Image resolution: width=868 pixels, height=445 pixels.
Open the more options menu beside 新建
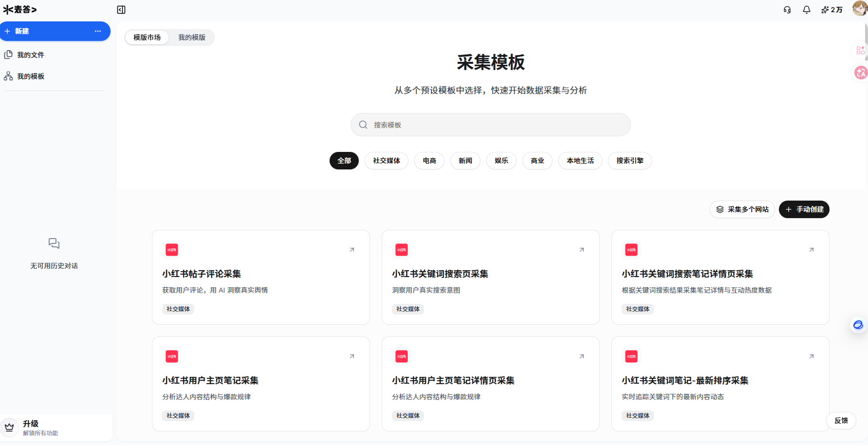coord(97,31)
